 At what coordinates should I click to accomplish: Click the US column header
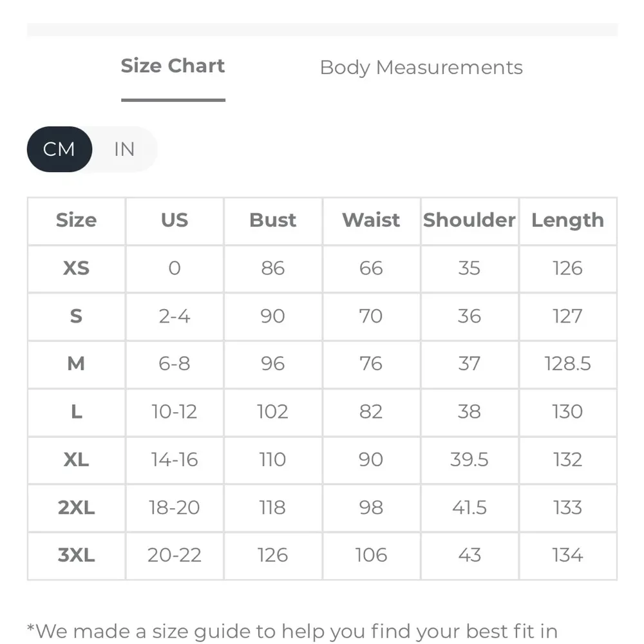(x=175, y=220)
